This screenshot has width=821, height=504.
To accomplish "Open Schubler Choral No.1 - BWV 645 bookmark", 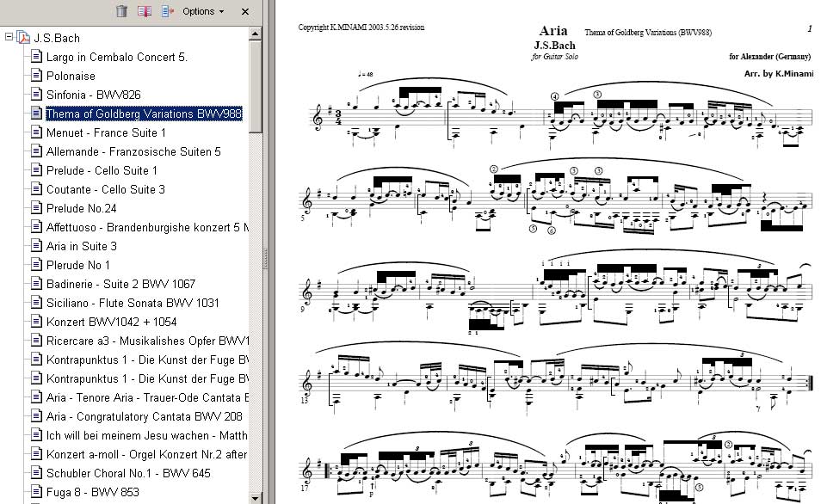I will [x=128, y=473].
